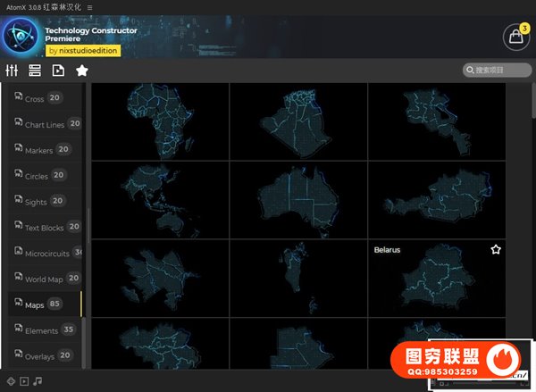This screenshot has width=536, height=392.
Task: Open the World Map category
Action: (45, 279)
